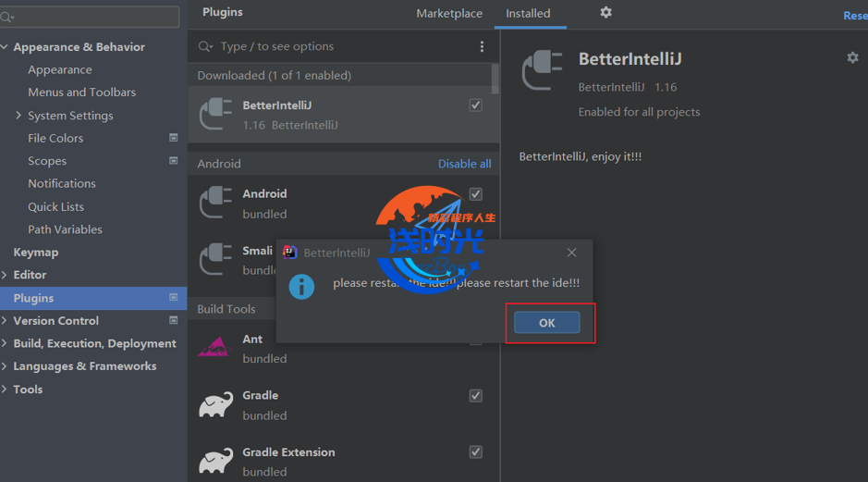Screen dimensions: 868x482
Task: Click the gear icon beside Installed tab
Action: (605, 13)
